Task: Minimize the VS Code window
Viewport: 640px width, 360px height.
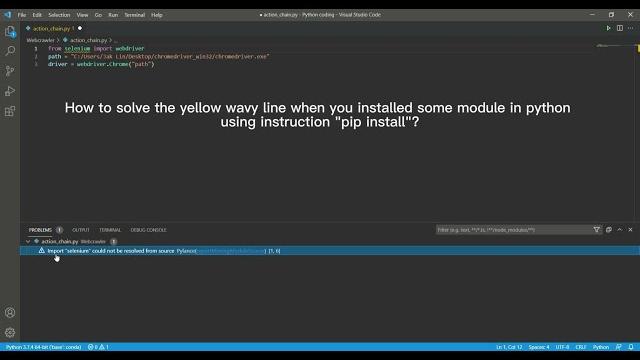Action: pyautogui.click(x=592, y=15)
